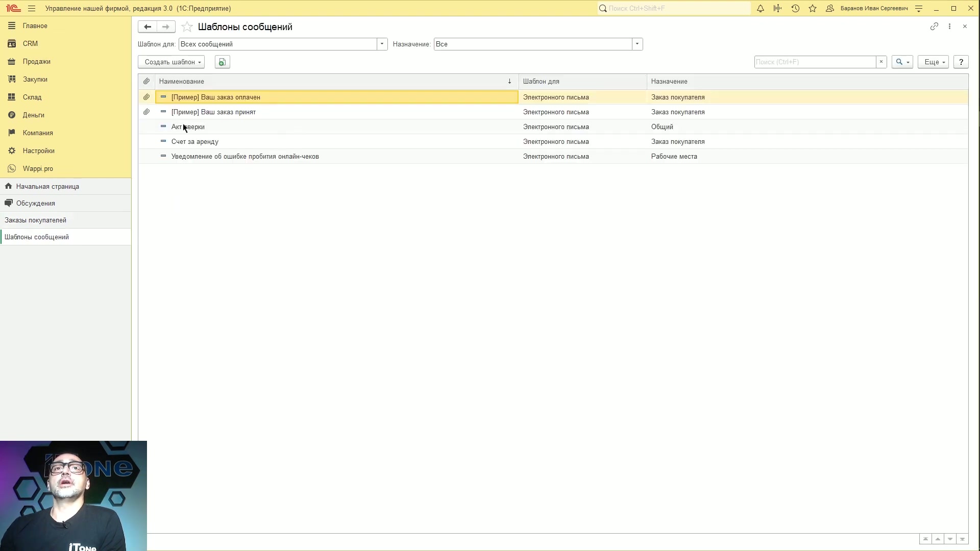Open the Wappi.pro section
Screen dimensions: 980x551
[x=38, y=169]
